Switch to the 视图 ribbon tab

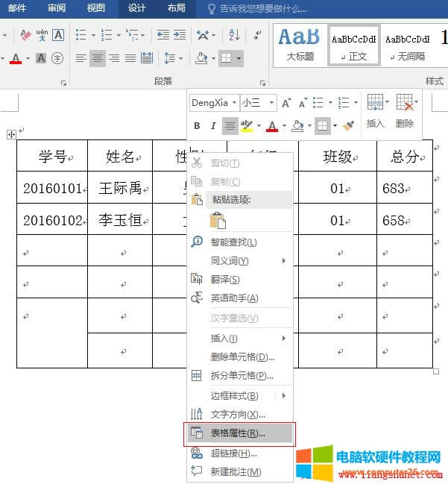click(96, 8)
